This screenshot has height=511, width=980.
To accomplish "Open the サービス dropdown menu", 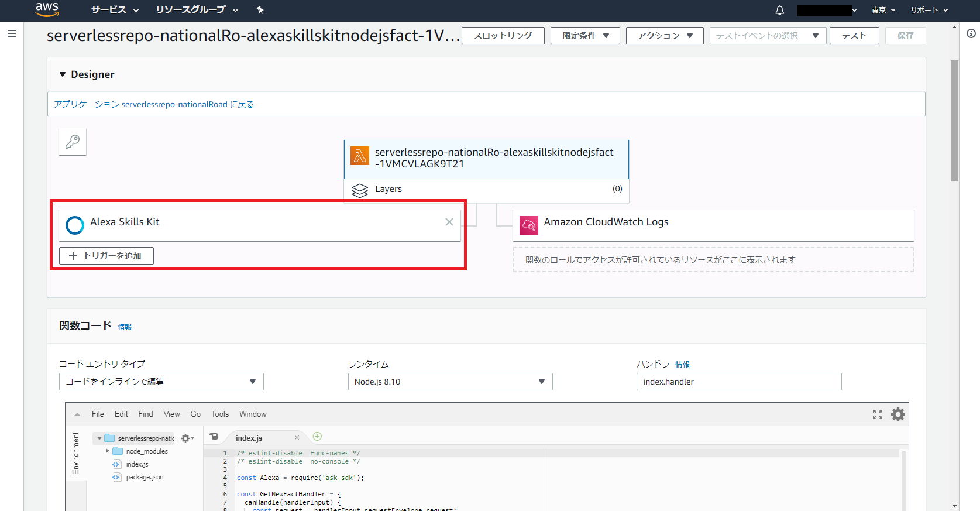I will point(115,10).
